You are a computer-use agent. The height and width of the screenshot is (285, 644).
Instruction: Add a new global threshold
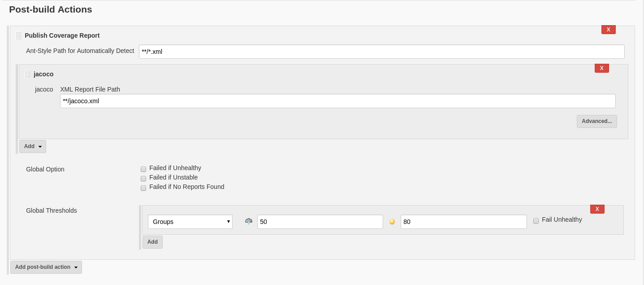point(152,242)
